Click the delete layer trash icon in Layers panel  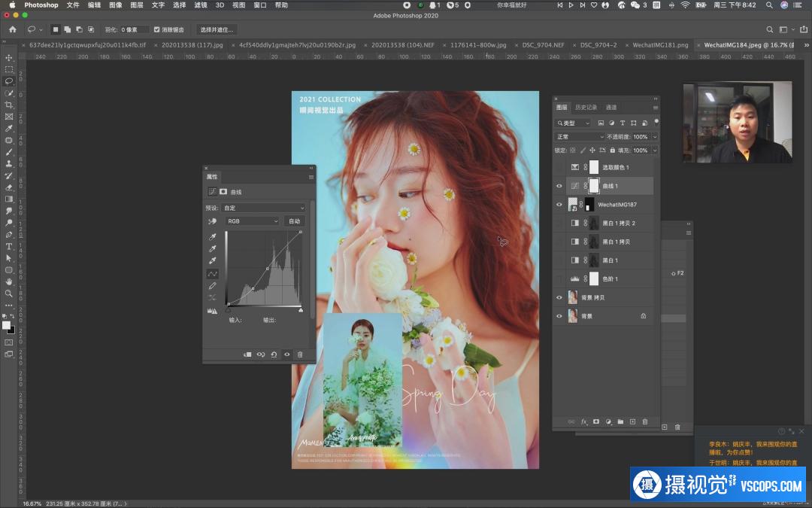[x=645, y=422]
